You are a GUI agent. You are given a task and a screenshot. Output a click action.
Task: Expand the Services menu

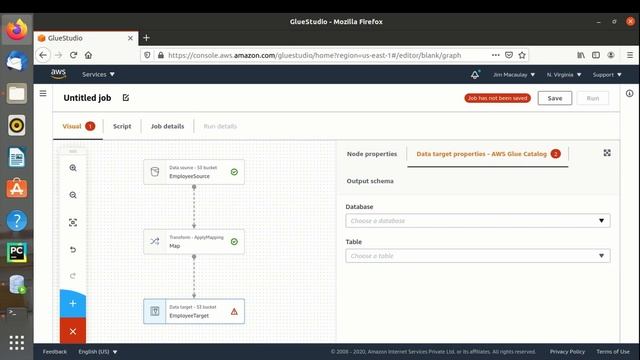[x=98, y=74]
